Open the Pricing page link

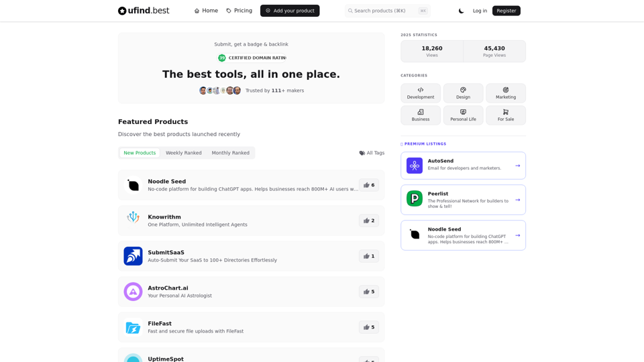(239, 11)
